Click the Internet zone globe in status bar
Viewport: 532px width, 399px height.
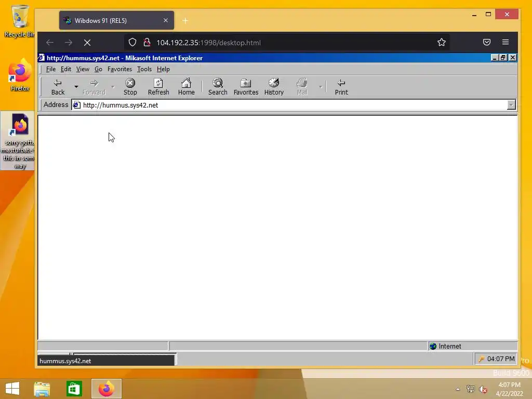coord(433,346)
